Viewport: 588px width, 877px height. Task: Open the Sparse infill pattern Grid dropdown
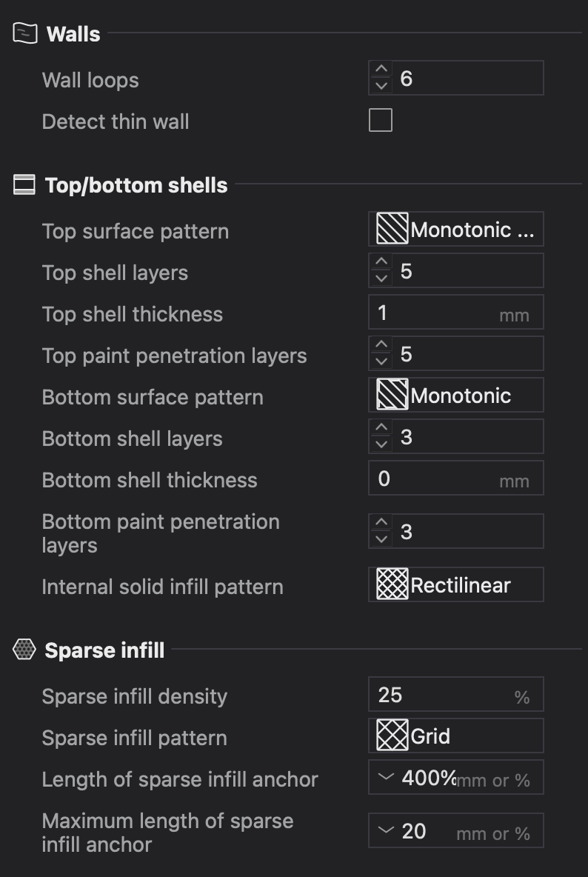[x=456, y=736]
